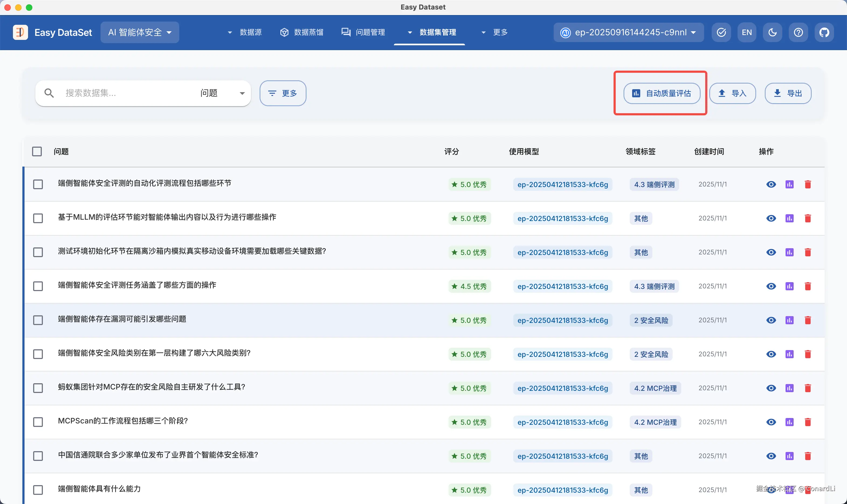847x504 pixels.
Task: Select the 中国信通院 question row checkbox
Action: [38, 456]
